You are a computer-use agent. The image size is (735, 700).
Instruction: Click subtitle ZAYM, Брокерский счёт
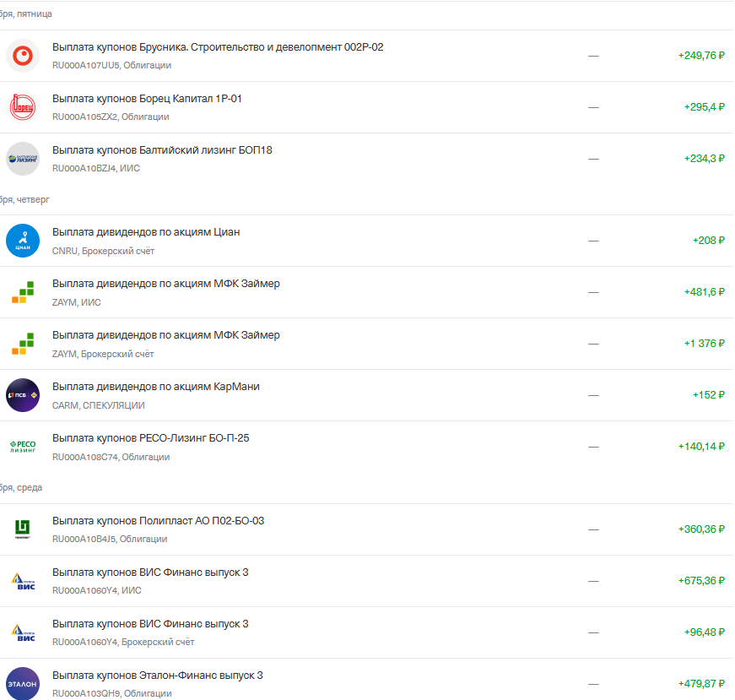click(x=103, y=354)
